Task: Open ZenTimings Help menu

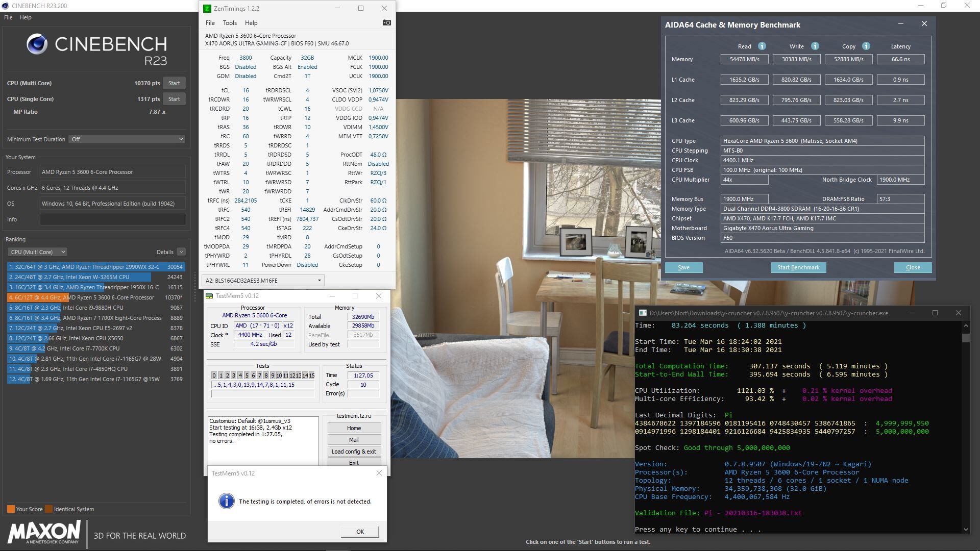Action: click(x=251, y=23)
